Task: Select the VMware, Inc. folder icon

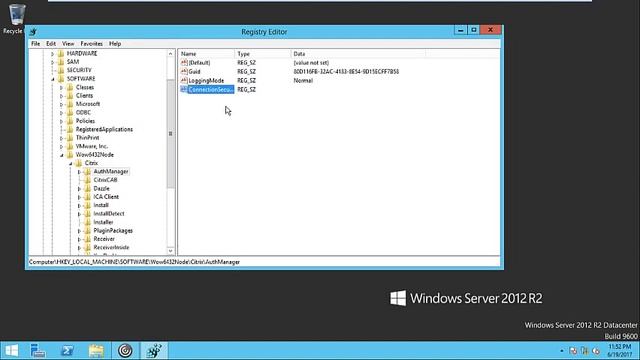Action: 70,146
